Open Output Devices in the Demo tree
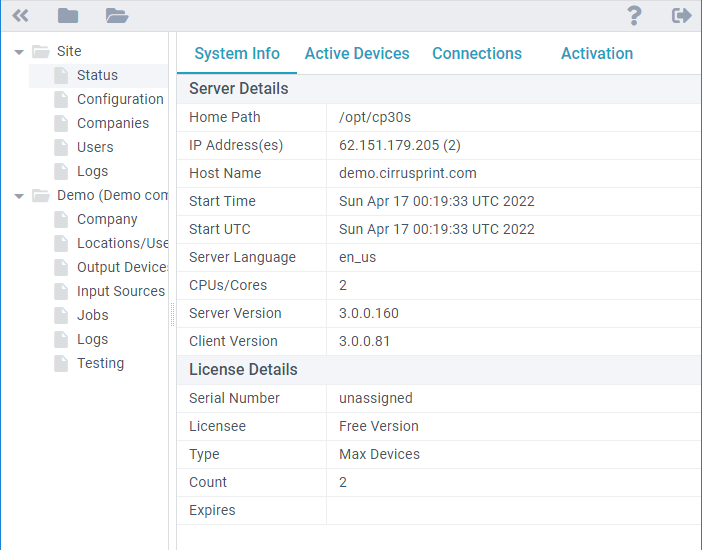Screen dimensions: 702x550 pyautogui.click(x=122, y=267)
